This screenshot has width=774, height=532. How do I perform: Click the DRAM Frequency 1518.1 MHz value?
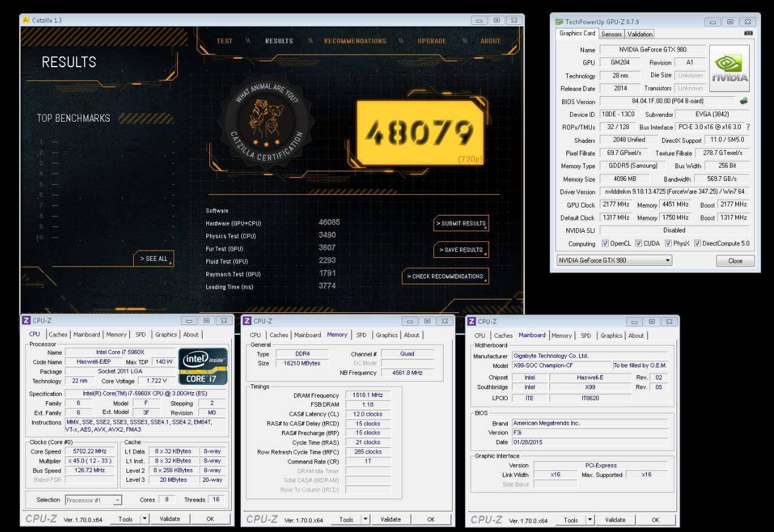[368, 395]
